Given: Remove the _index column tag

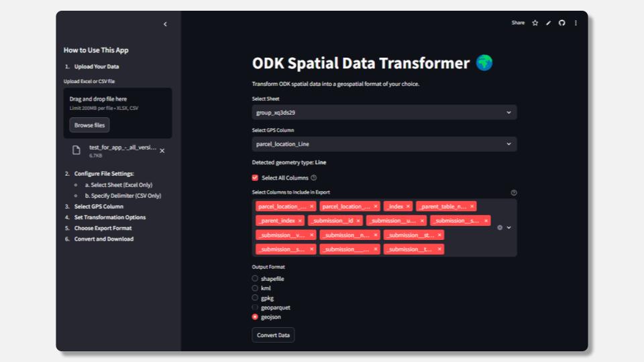Looking at the screenshot, I should click(408, 206).
